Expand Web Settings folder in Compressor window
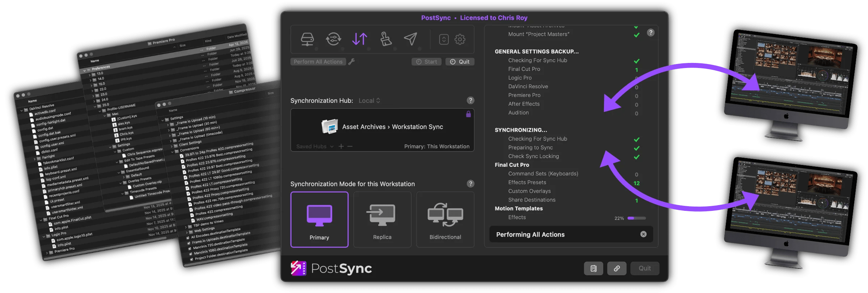This screenshot has width=868, height=293. [187, 232]
